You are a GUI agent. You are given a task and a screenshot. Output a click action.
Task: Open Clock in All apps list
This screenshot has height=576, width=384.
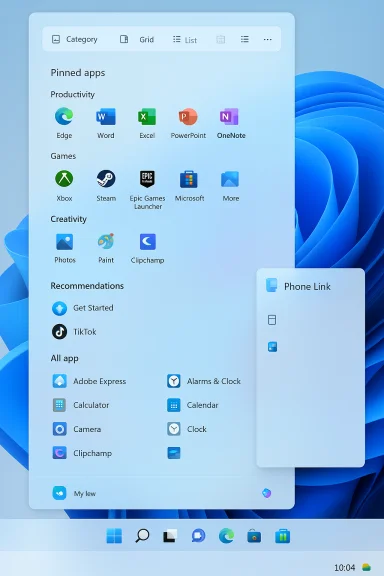(187, 429)
